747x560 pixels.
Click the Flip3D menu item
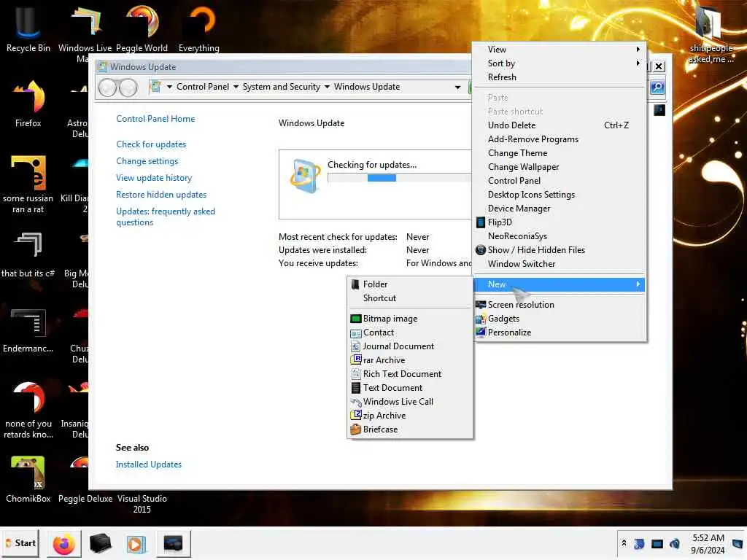click(559, 222)
